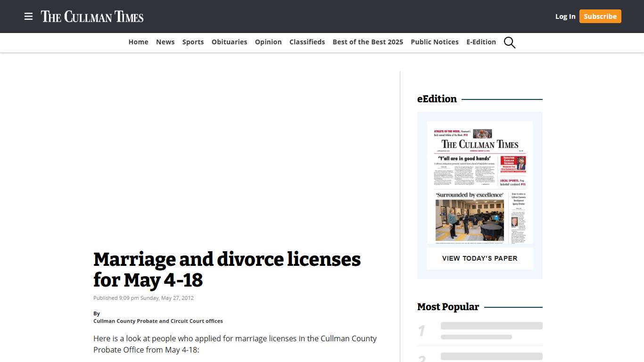This screenshot has width=644, height=362.
Task: Open the Public Notices section
Action: (434, 42)
